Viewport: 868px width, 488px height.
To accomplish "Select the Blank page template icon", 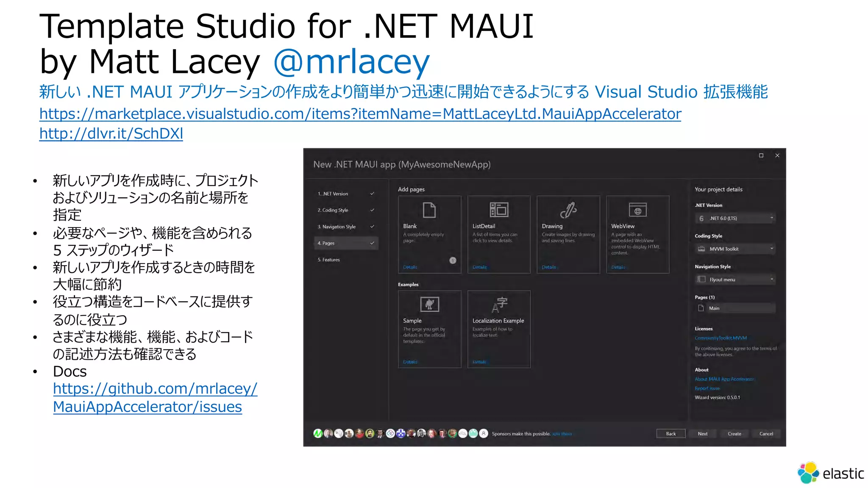I will coord(429,210).
